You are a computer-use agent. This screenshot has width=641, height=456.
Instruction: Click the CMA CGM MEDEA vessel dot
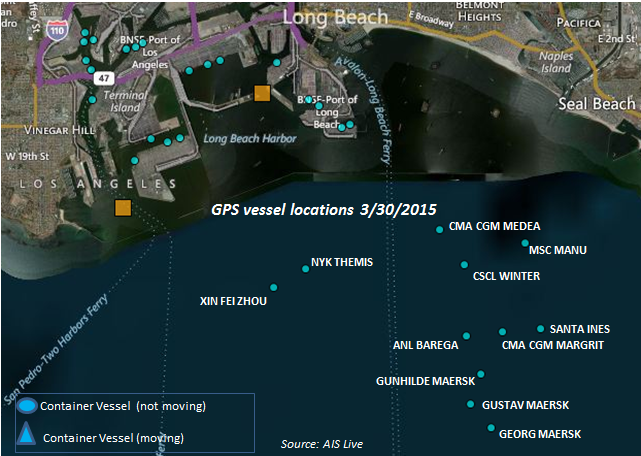(x=439, y=229)
